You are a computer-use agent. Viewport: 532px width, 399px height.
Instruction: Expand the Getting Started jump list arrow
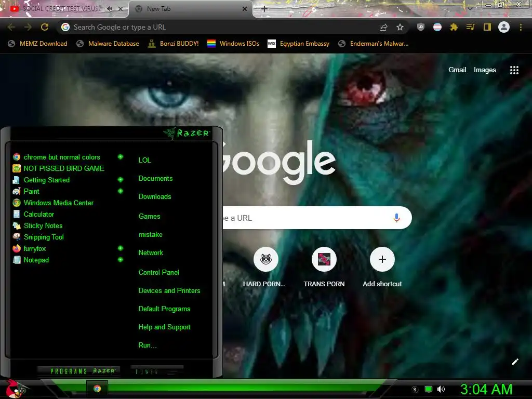(121, 179)
